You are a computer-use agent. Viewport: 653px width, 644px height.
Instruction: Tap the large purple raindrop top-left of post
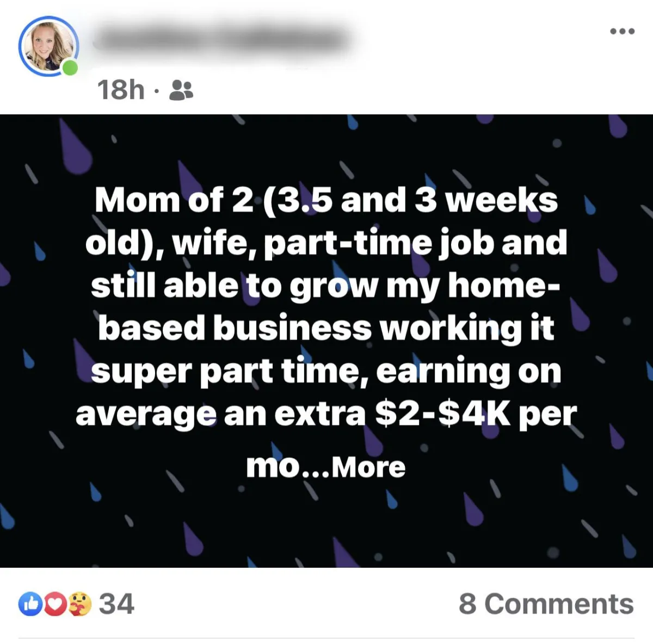point(75,147)
